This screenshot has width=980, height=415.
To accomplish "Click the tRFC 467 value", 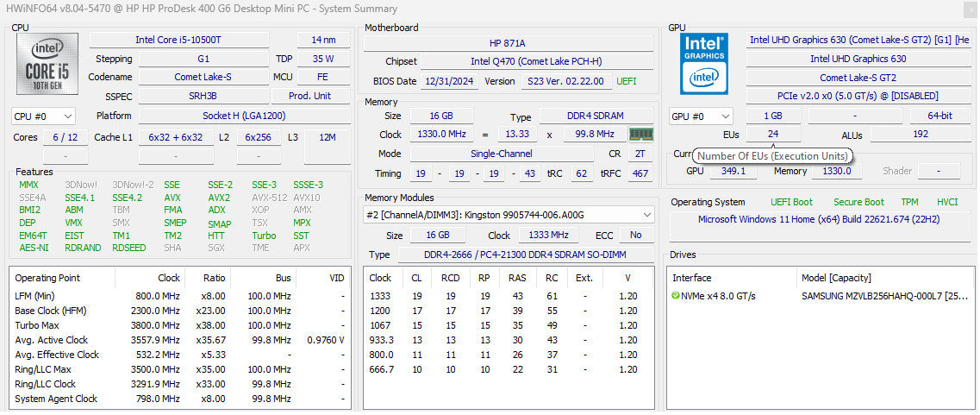I will (x=640, y=173).
